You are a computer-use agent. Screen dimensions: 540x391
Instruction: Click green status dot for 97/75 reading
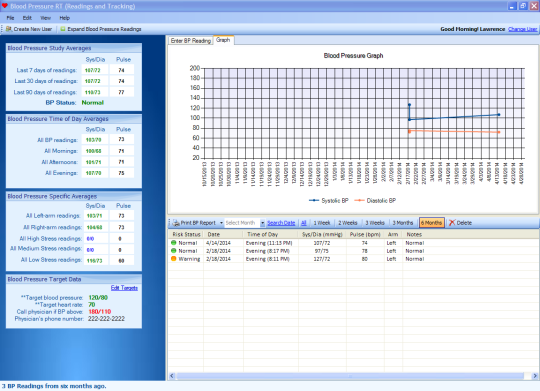coord(174,251)
